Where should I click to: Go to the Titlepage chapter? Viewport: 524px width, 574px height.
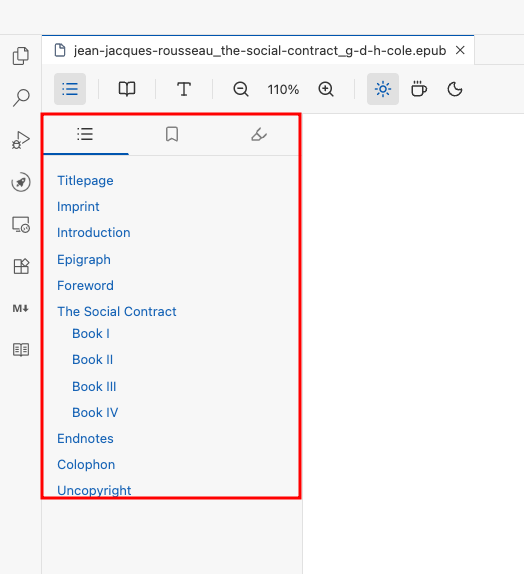(x=85, y=180)
